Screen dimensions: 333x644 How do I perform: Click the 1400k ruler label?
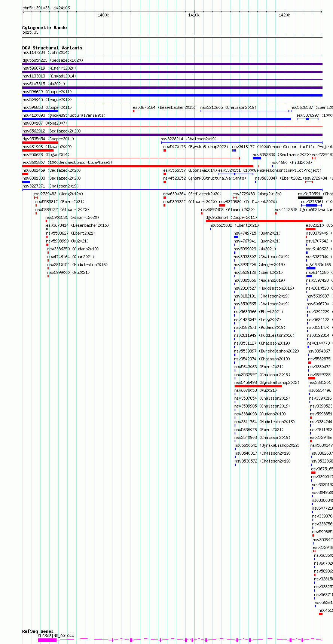pyautogui.click(x=103, y=15)
